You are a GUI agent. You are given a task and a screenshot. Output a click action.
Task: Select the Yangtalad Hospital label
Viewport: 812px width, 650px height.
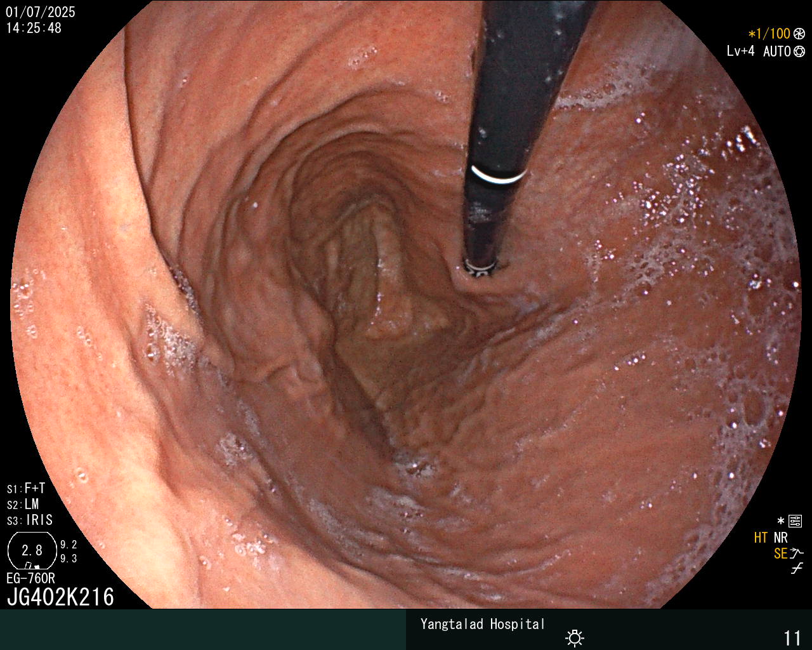pos(483,624)
